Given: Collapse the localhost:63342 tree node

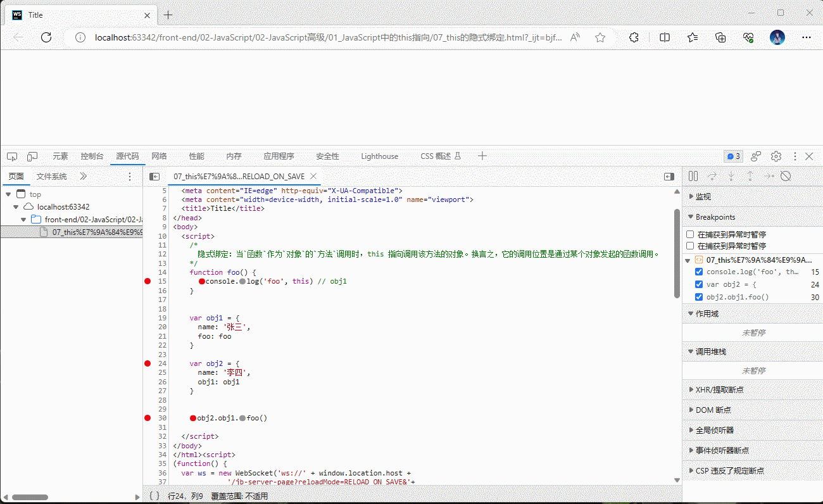Looking at the screenshot, I should (16, 207).
